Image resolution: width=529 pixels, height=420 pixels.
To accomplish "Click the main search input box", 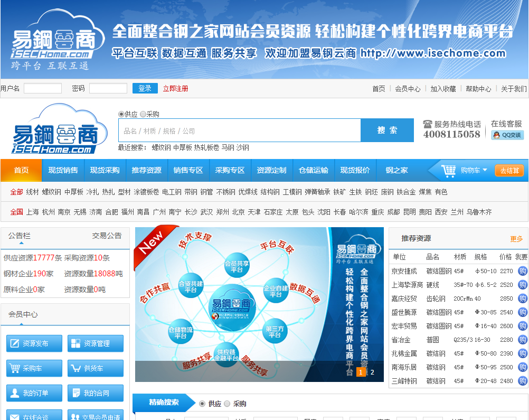I will (240, 130).
